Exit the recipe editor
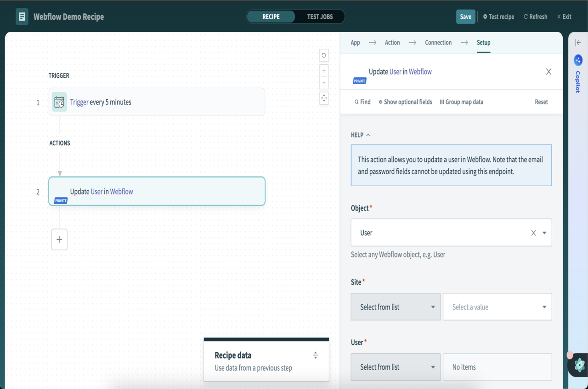The width and height of the screenshot is (588, 389). 564,17
